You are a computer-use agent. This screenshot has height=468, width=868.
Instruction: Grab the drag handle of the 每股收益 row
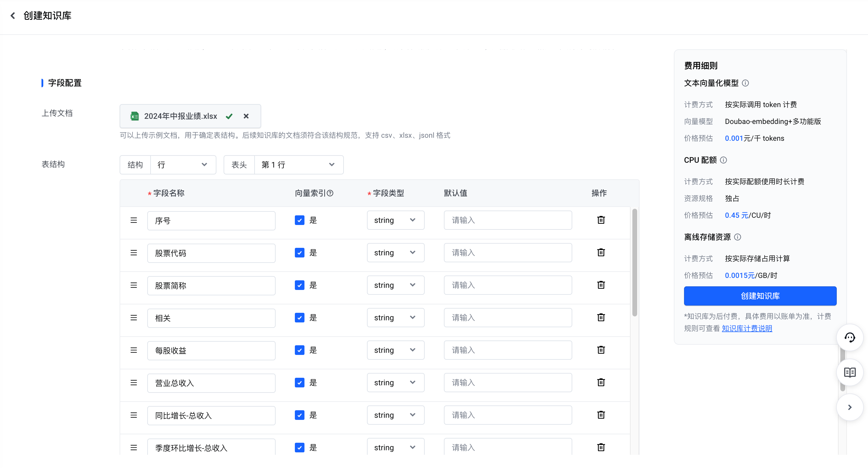point(134,350)
